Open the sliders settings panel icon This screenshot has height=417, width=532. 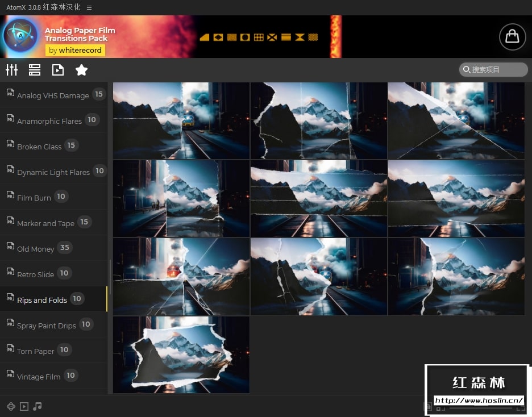click(11, 70)
